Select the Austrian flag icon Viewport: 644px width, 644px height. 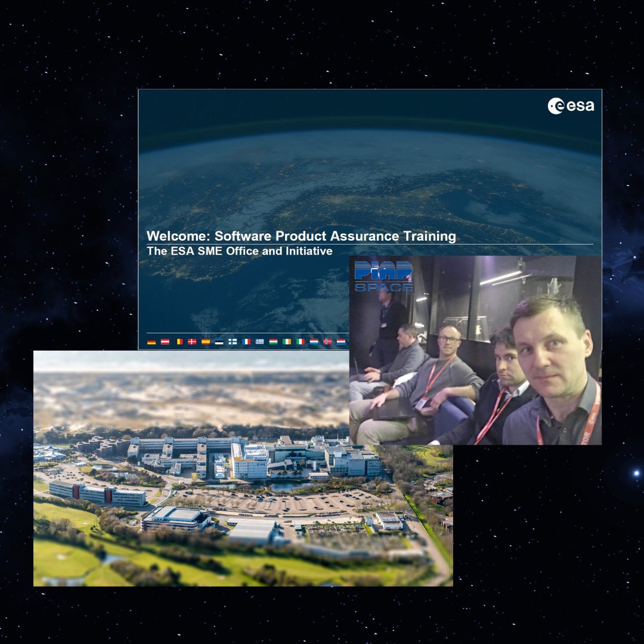coord(165,342)
